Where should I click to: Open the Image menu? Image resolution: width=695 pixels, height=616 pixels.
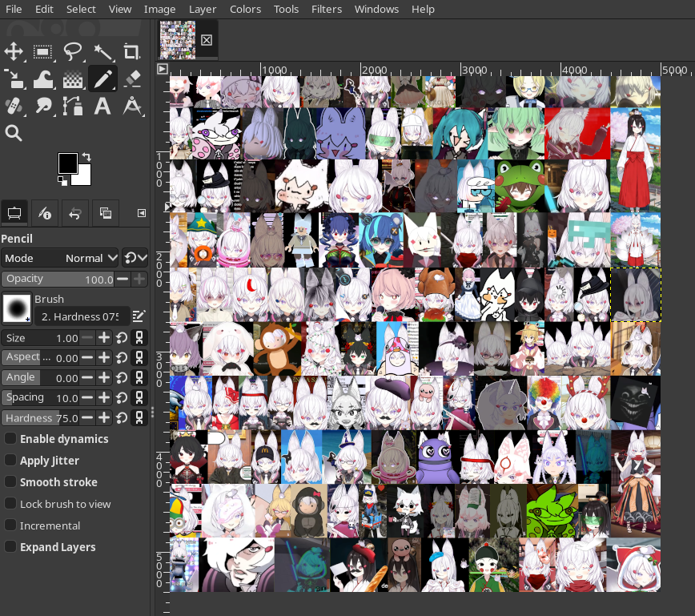[x=159, y=9]
